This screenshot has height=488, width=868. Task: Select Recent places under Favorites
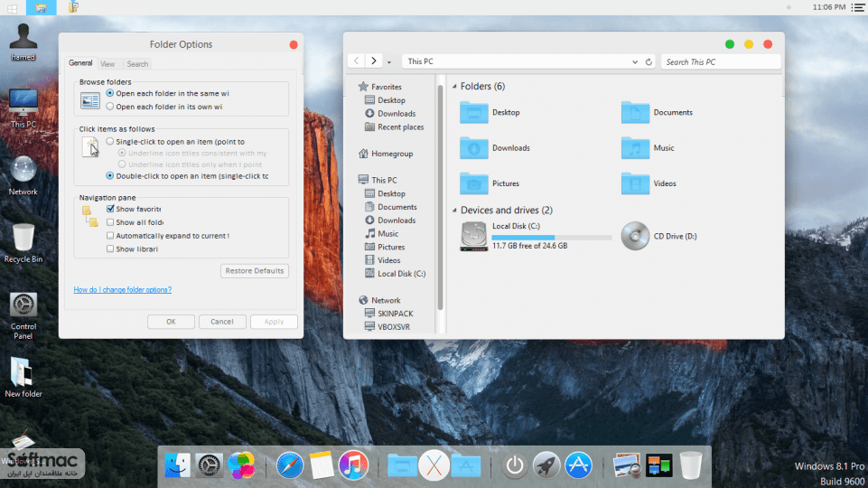394,127
